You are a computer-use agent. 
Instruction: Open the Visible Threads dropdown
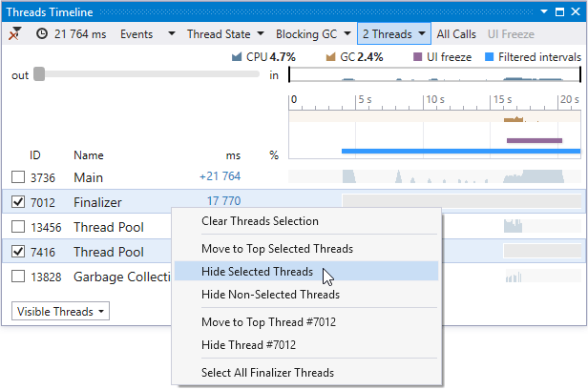click(61, 311)
